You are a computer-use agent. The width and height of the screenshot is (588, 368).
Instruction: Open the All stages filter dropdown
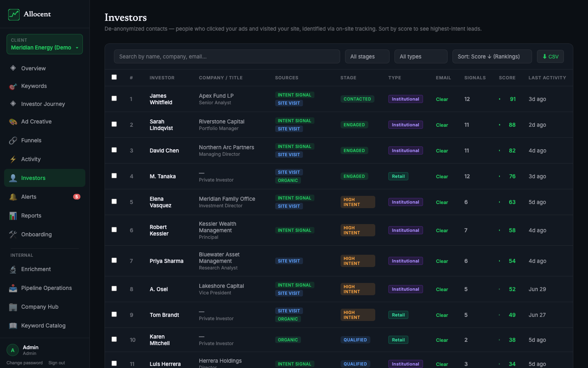click(367, 56)
